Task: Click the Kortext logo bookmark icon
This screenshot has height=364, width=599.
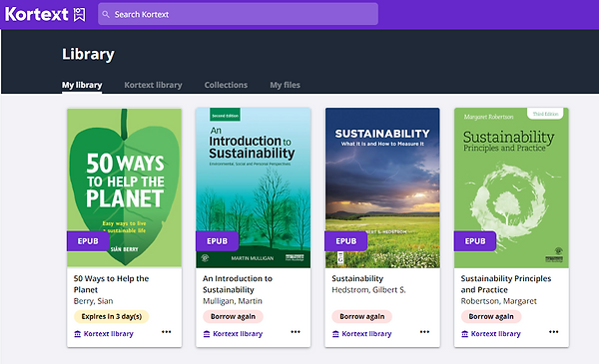Action: click(x=80, y=15)
